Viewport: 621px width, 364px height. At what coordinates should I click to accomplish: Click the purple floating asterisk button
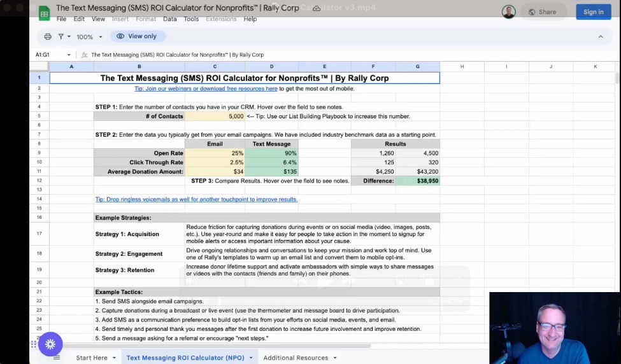pyautogui.click(x=50, y=344)
